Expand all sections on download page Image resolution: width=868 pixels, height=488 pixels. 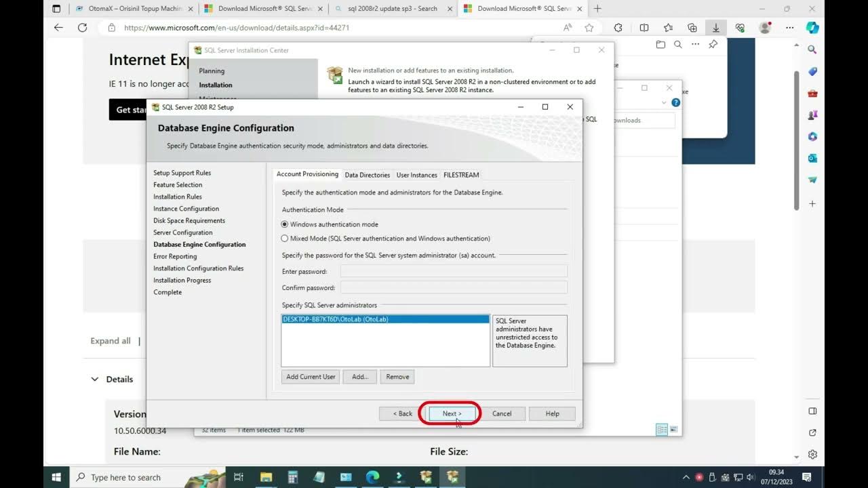[x=110, y=341]
